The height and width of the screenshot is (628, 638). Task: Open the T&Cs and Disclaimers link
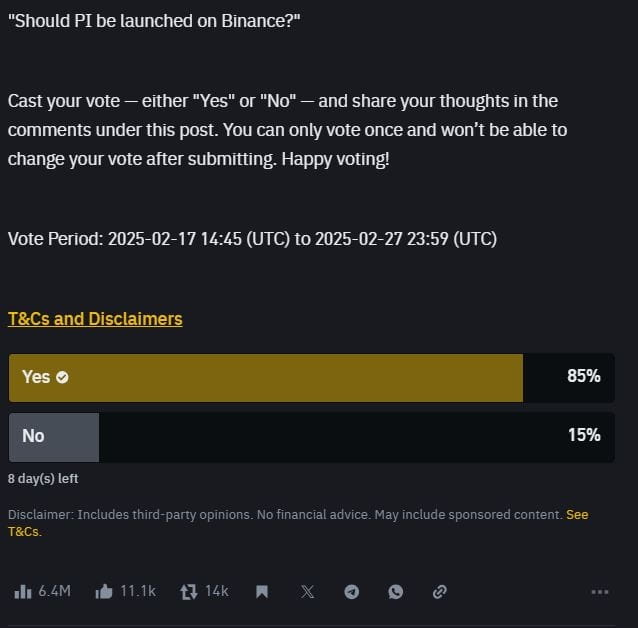click(95, 319)
